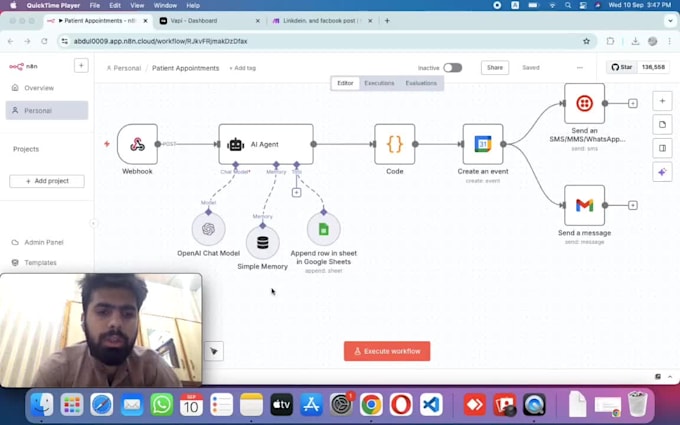Open the three-dot workflow options menu
This screenshot has height=425, width=680.
579,68
